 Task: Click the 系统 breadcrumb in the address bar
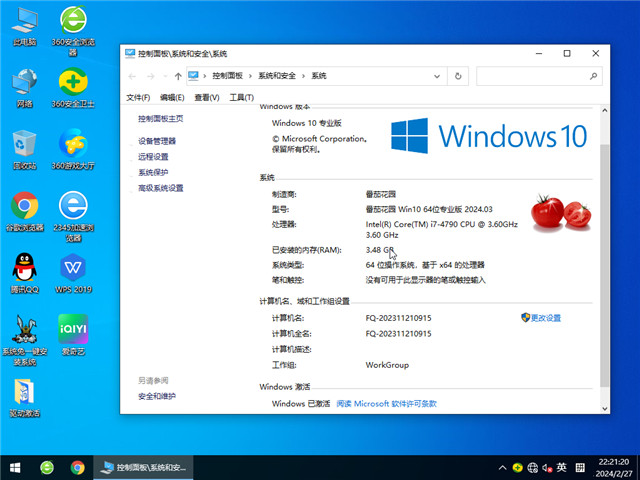tap(319, 76)
